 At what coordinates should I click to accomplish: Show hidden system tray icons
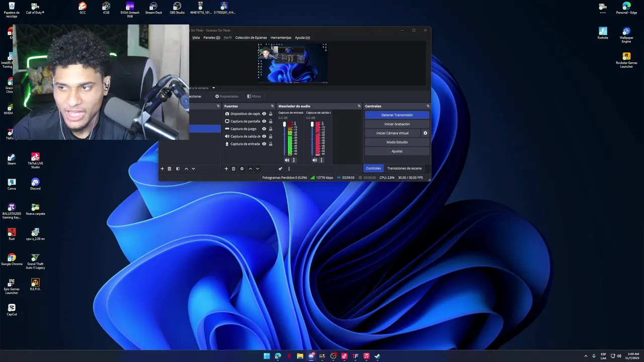click(586, 356)
